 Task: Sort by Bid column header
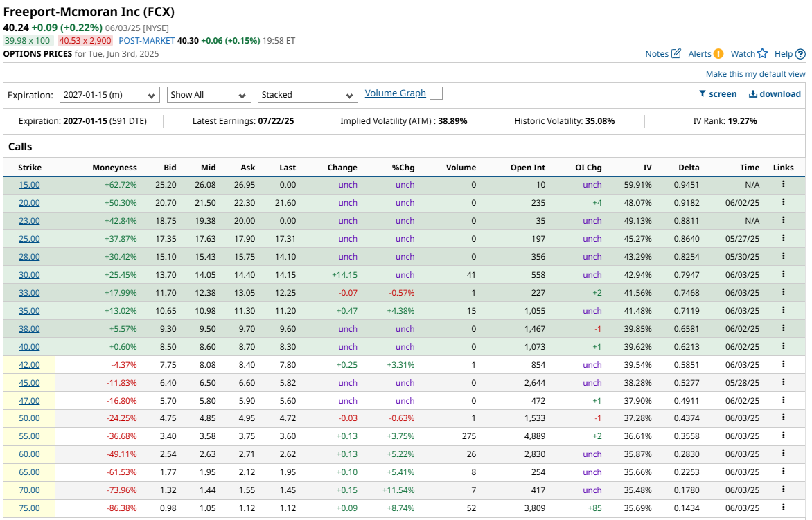point(170,168)
